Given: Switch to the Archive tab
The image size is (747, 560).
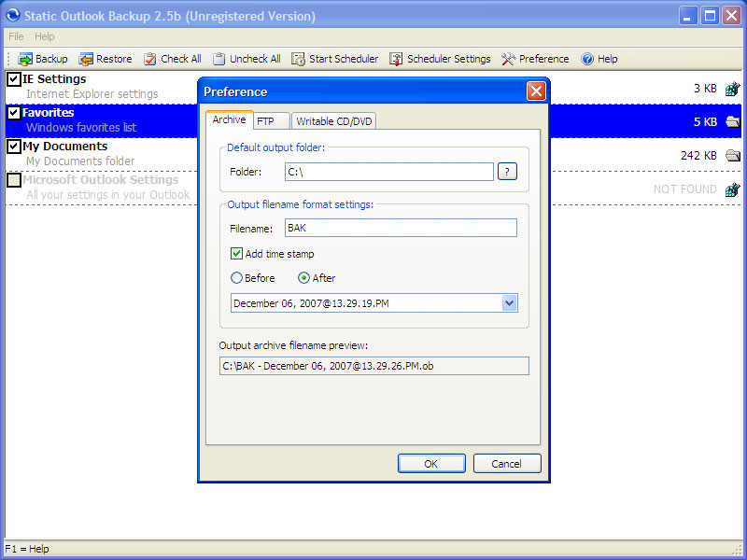Looking at the screenshot, I should point(229,120).
